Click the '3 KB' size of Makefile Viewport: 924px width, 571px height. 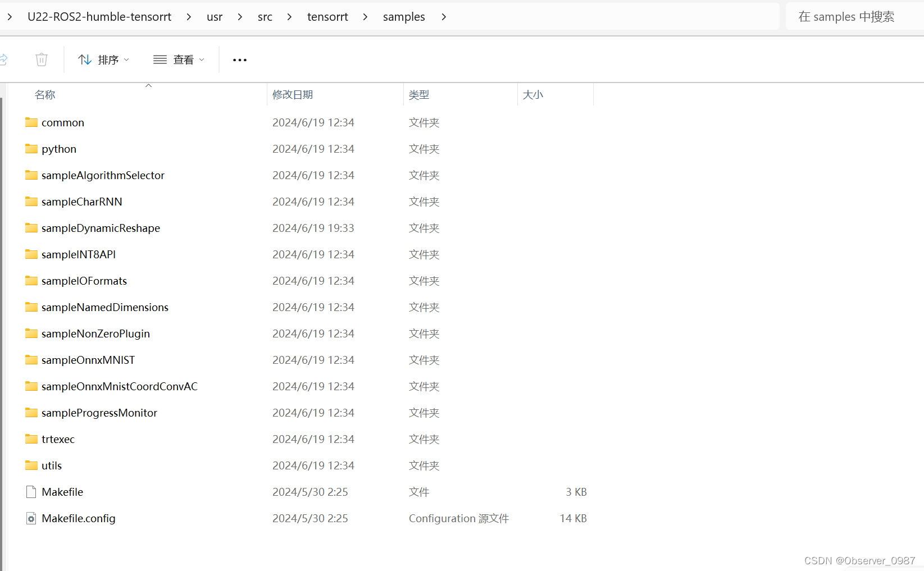576,492
